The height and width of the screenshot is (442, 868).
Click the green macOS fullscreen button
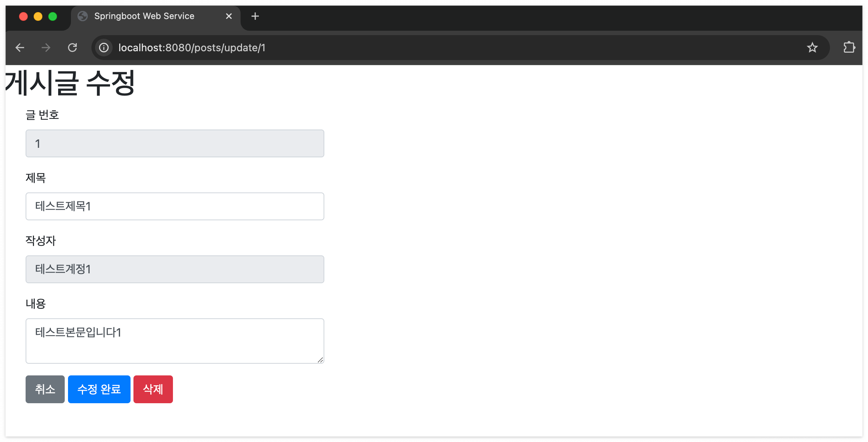(x=53, y=16)
